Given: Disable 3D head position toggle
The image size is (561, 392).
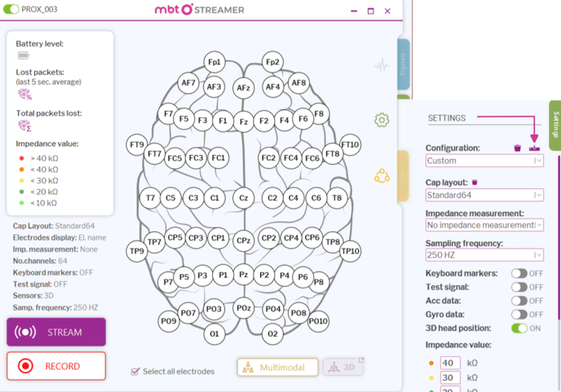Looking at the screenshot, I should pyautogui.click(x=519, y=328).
